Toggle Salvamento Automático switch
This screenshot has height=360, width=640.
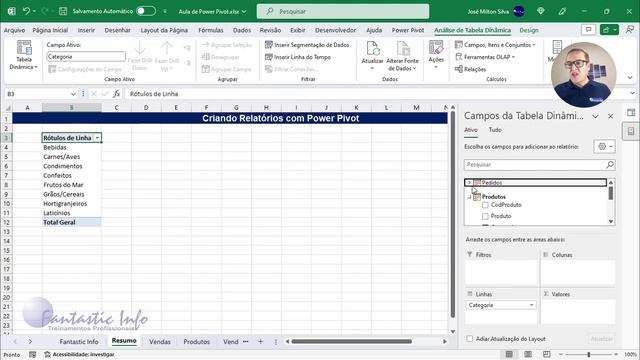146,11
